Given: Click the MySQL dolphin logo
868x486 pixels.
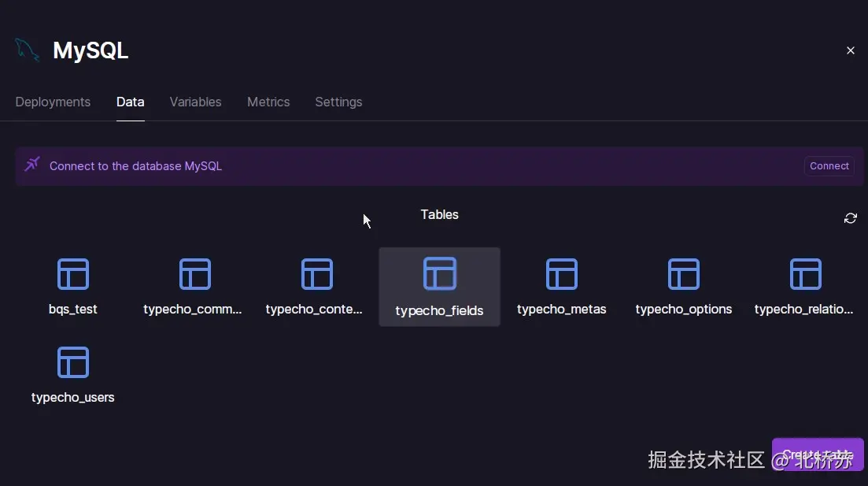Looking at the screenshot, I should [27, 50].
